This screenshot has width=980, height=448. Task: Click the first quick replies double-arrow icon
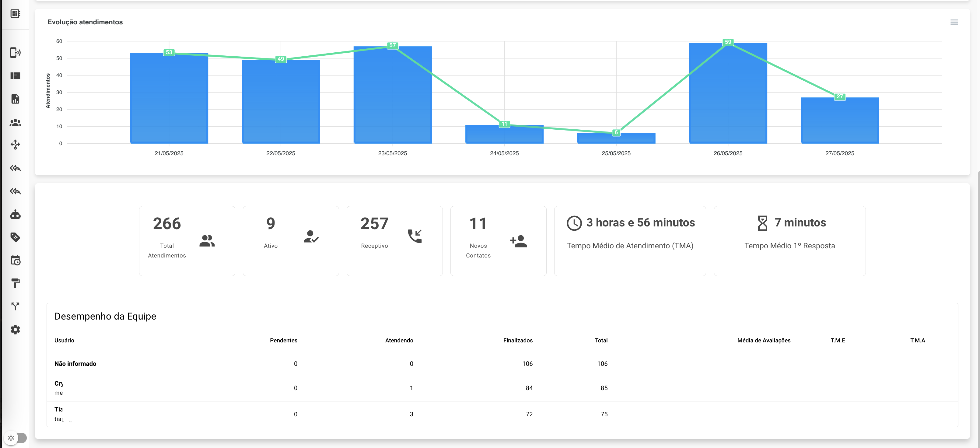[15, 168]
